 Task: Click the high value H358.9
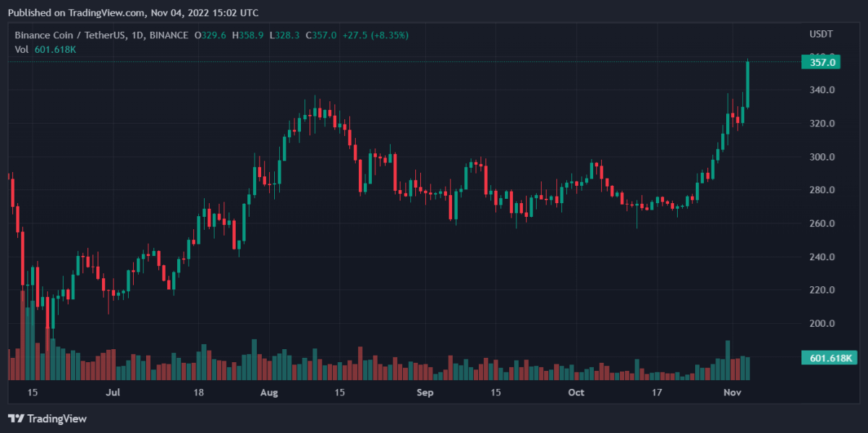248,35
